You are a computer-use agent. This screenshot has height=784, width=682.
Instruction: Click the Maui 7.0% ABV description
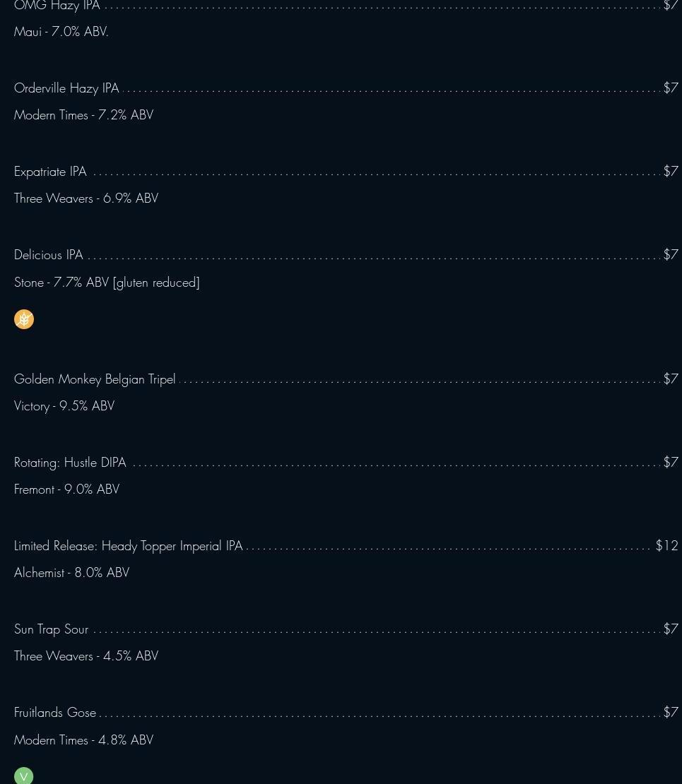point(61,32)
